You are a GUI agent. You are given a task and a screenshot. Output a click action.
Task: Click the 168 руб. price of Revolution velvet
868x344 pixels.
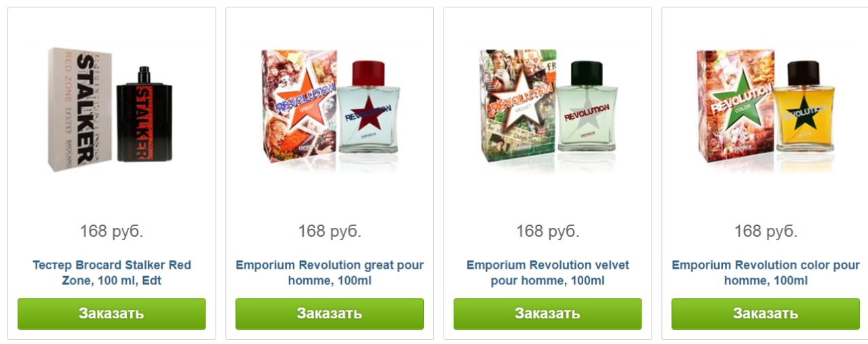tap(548, 231)
